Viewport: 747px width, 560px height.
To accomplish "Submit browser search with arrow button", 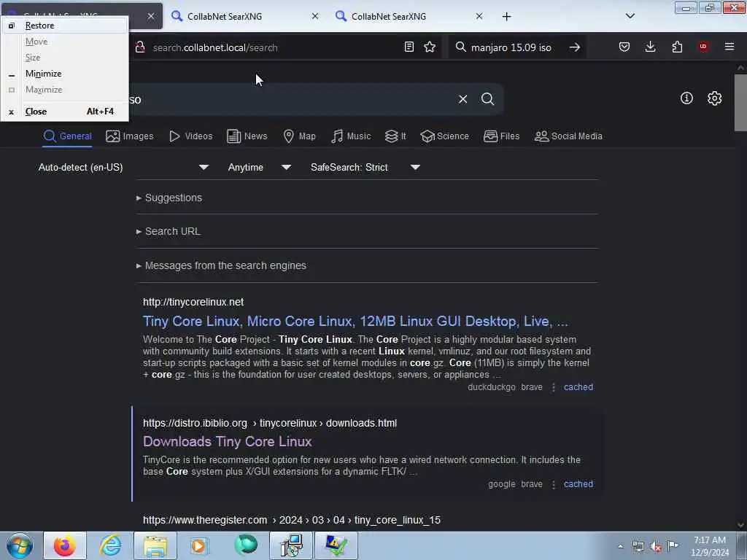I will pyautogui.click(x=575, y=47).
